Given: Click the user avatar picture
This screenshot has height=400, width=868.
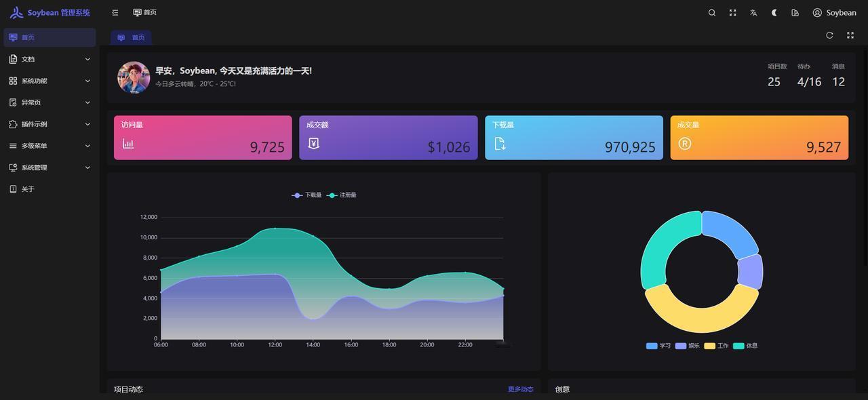Looking at the screenshot, I should pyautogui.click(x=134, y=78).
